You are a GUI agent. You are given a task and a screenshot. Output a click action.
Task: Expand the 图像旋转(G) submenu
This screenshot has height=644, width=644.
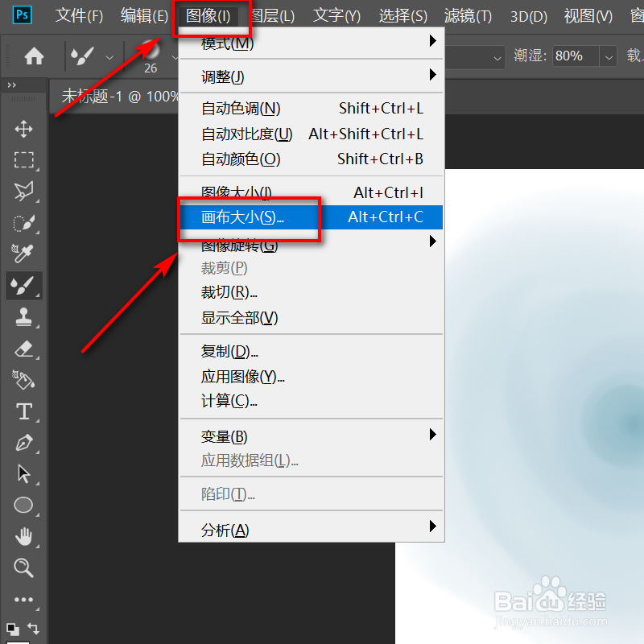pyautogui.click(x=312, y=243)
